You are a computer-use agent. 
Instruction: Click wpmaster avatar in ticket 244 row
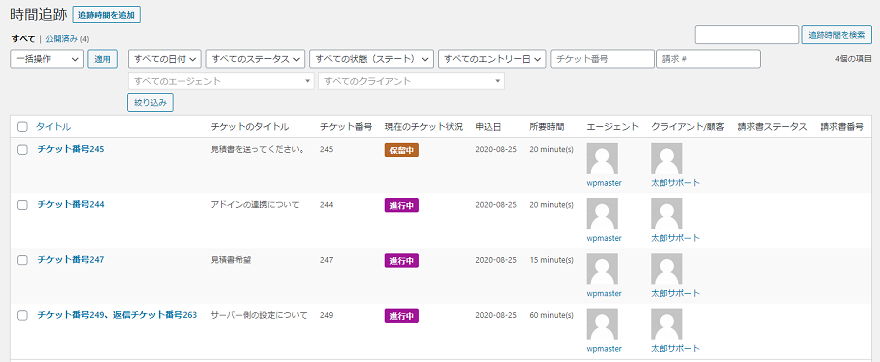coord(602,213)
